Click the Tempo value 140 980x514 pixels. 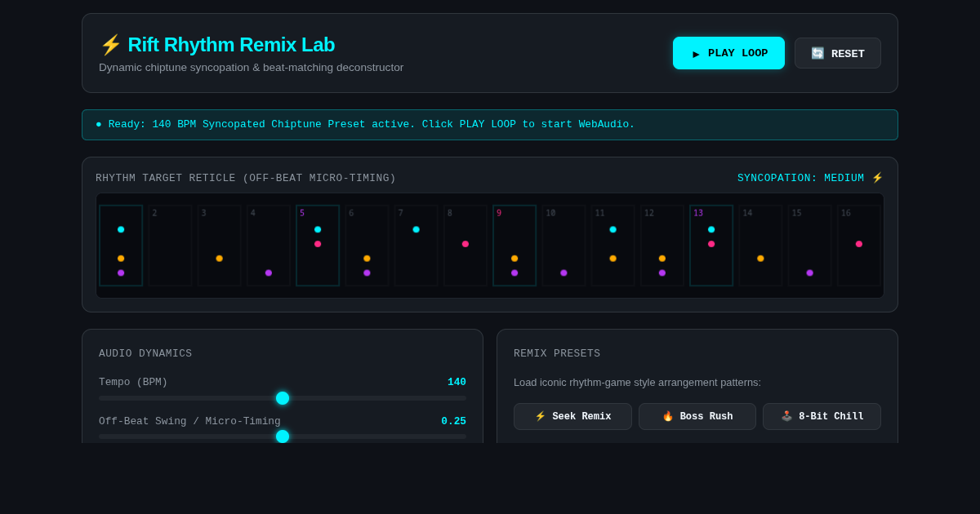pos(457,382)
